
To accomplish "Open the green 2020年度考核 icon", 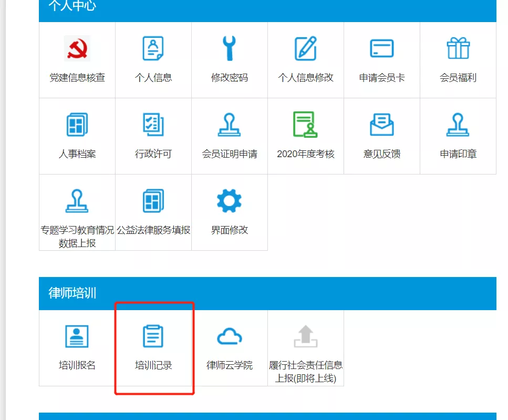I will 306,125.
